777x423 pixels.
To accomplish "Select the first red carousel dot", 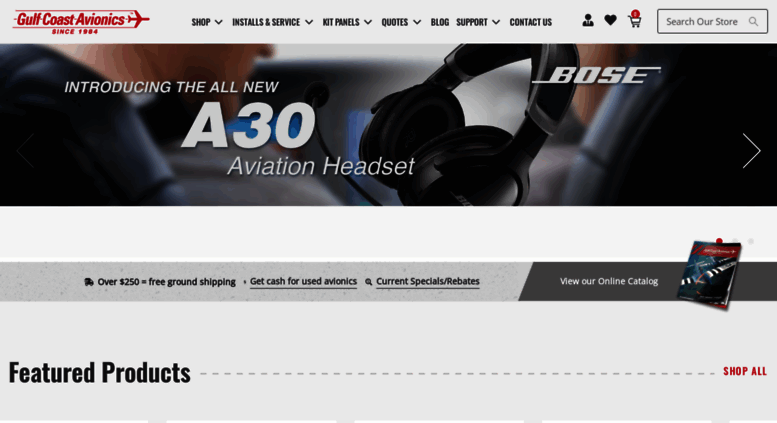I will tap(719, 241).
